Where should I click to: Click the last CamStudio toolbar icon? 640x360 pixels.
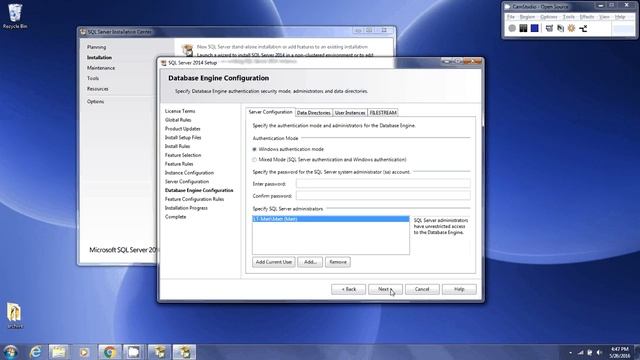(583, 28)
